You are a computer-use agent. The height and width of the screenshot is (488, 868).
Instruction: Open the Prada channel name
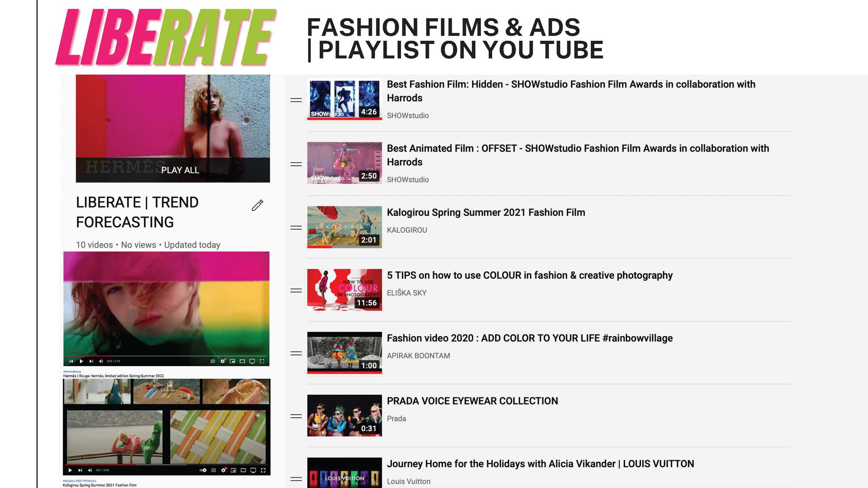(396, 419)
